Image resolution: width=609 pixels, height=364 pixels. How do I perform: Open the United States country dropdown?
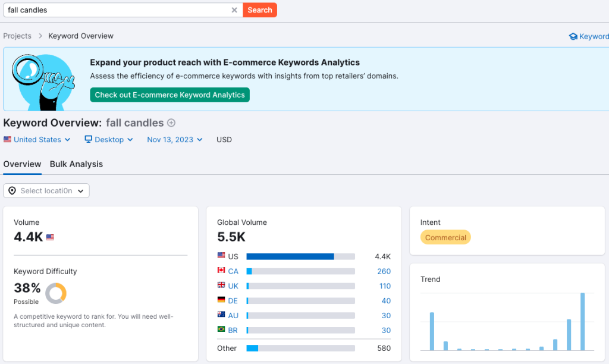tap(37, 140)
